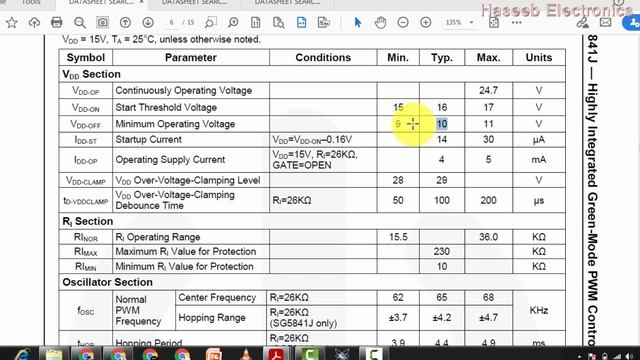Click the 'Oscillator Section' heading row
The image size is (640, 360).
pyautogui.click(x=312, y=282)
